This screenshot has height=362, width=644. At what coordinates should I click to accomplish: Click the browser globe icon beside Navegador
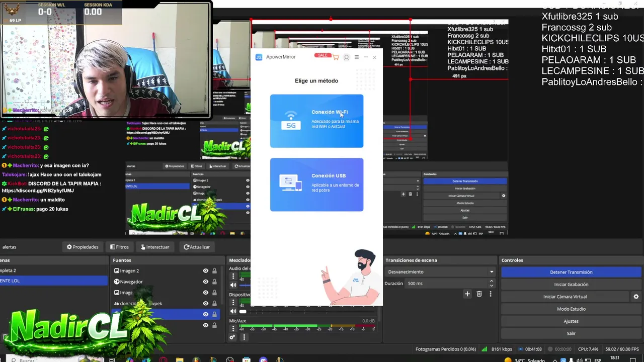(117, 282)
